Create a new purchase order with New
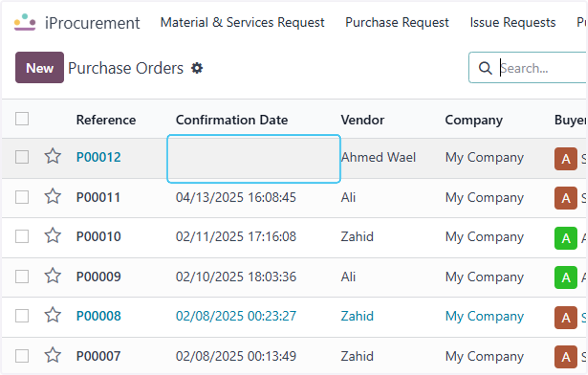588x375 pixels. [40, 68]
